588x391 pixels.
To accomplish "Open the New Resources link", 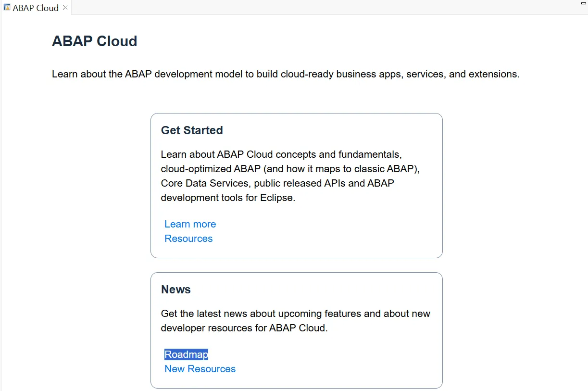I will coord(200,369).
